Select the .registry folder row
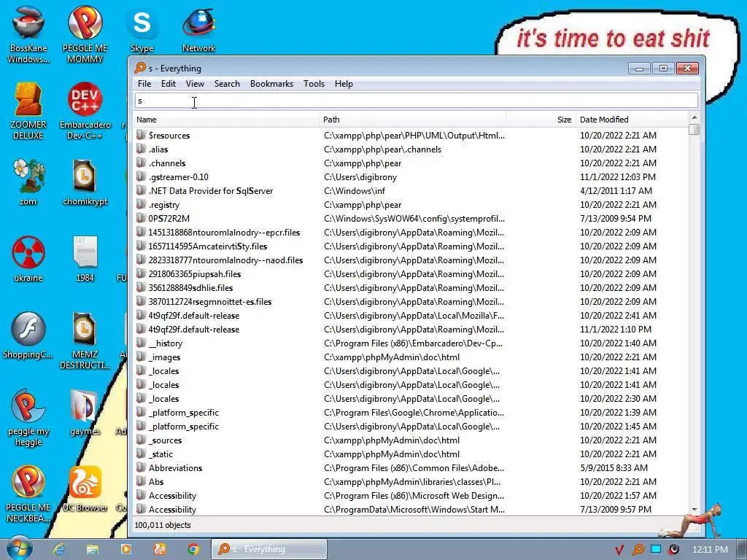747x560 pixels. pos(411,204)
